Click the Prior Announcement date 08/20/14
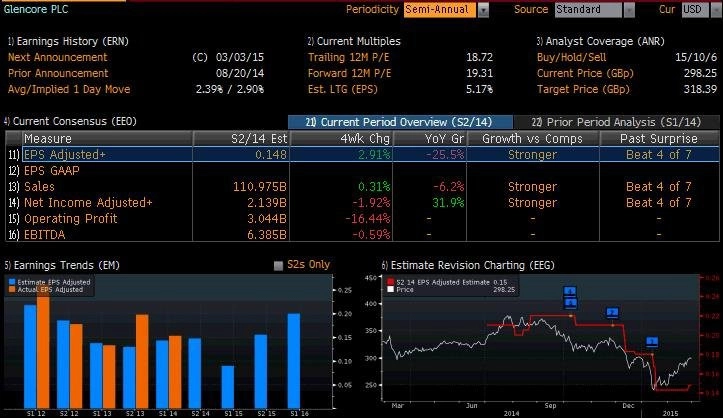Viewport: 723px width, 418px height. (240, 73)
